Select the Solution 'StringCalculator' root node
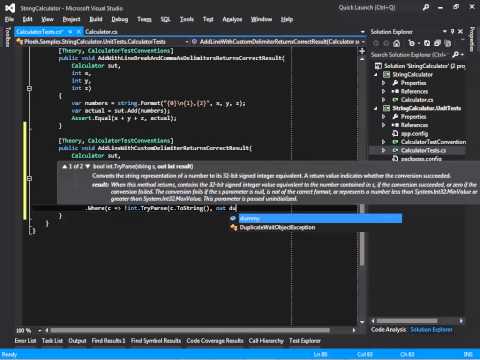The image size is (480, 360). 420,66
